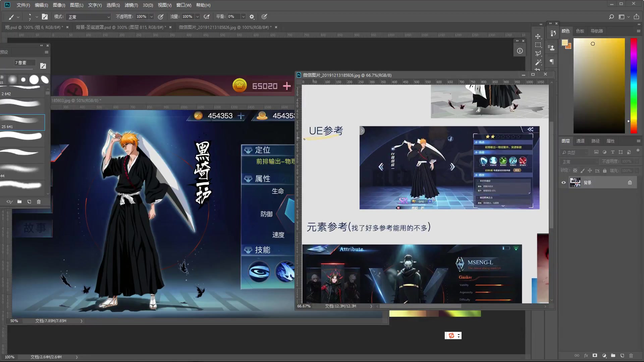Select the Magic Wand tool
This screenshot has width=644, height=362.
click(538, 62)
